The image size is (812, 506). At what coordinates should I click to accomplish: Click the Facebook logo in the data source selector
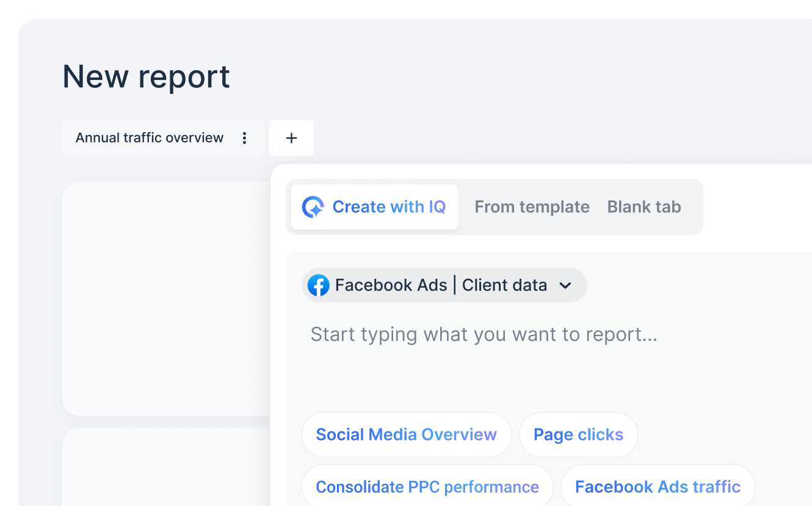[319, 285]
